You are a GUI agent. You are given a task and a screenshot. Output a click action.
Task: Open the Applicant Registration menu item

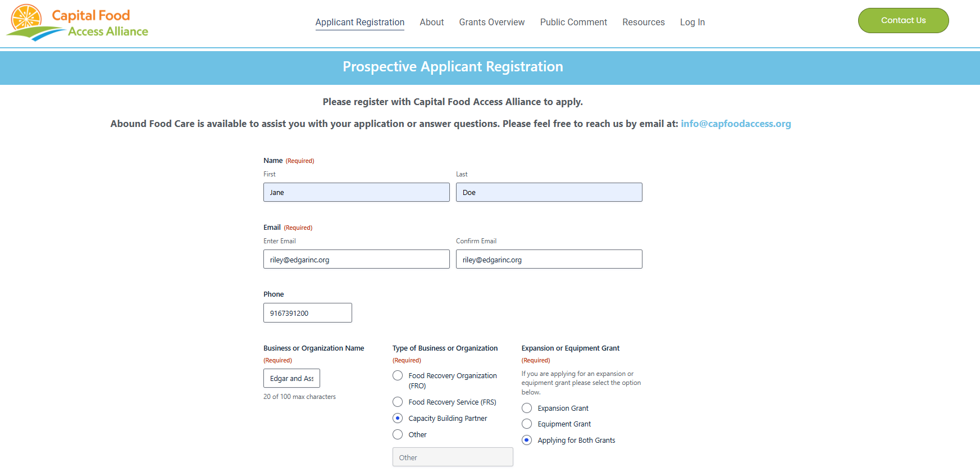[360, 22]
